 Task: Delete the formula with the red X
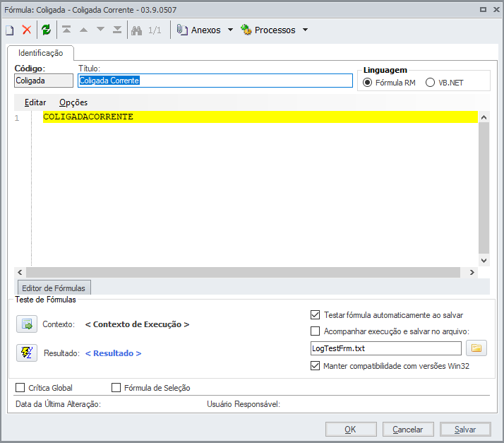pyautogui.click(x=27, y=30)
